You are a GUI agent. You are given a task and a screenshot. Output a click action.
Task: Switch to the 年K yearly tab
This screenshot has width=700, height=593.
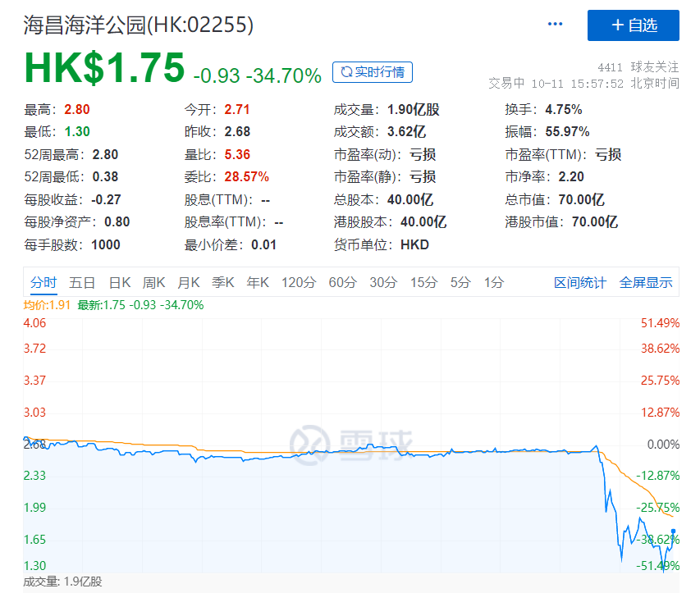(x=257, y=281)
